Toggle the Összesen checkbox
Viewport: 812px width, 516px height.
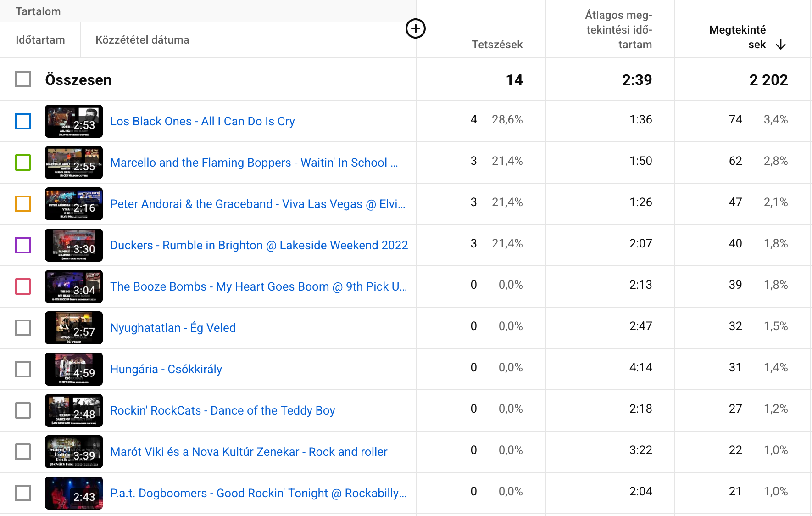click(23, 79)
